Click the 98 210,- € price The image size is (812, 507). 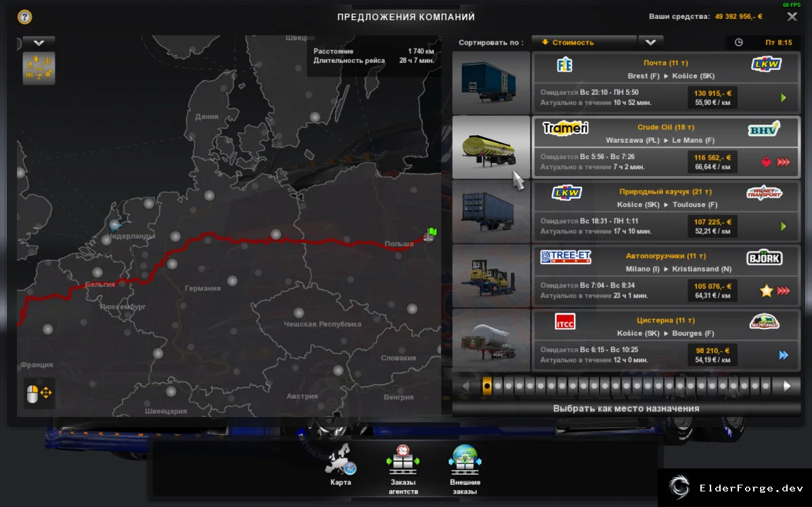click(713, 350)
